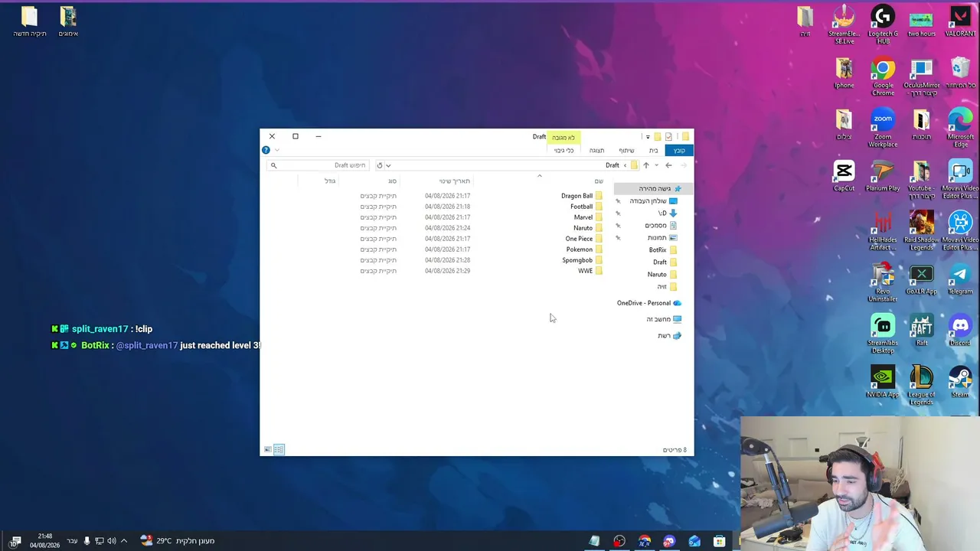Open the תצוגה (View) ribbon tab
The width and height of the screenshot is (980, 551).
(x=596, y=150)
